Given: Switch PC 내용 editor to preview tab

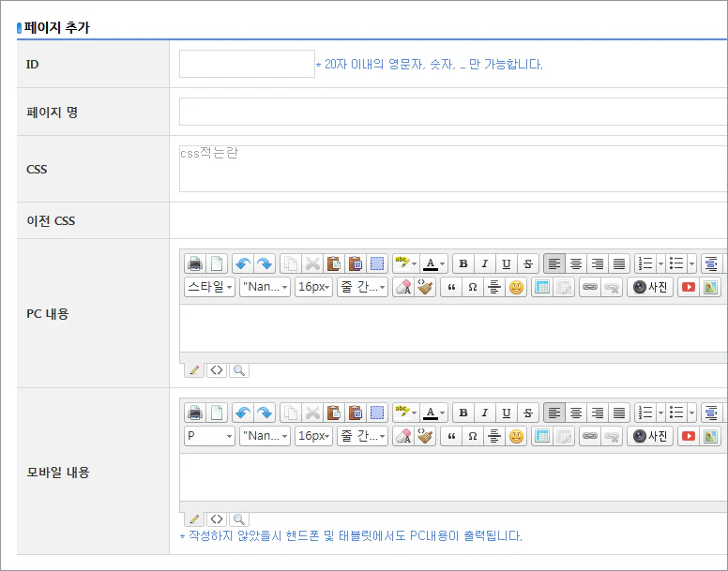Looking at the screenshot, I should point(239,370).
